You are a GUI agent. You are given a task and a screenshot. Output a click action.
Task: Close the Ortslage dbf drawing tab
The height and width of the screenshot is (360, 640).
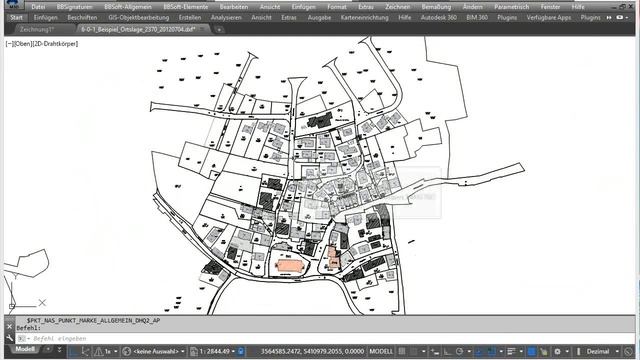[202, 29]
